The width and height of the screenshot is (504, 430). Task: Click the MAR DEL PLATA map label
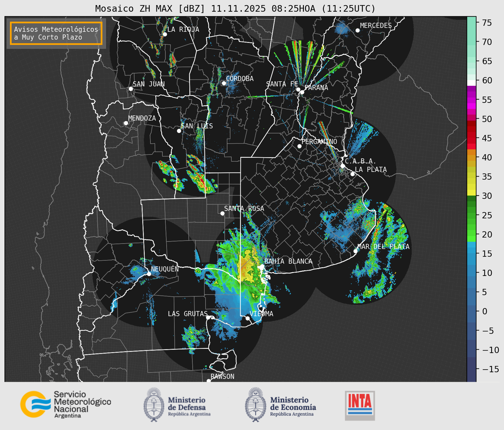(x=384, y=247)
